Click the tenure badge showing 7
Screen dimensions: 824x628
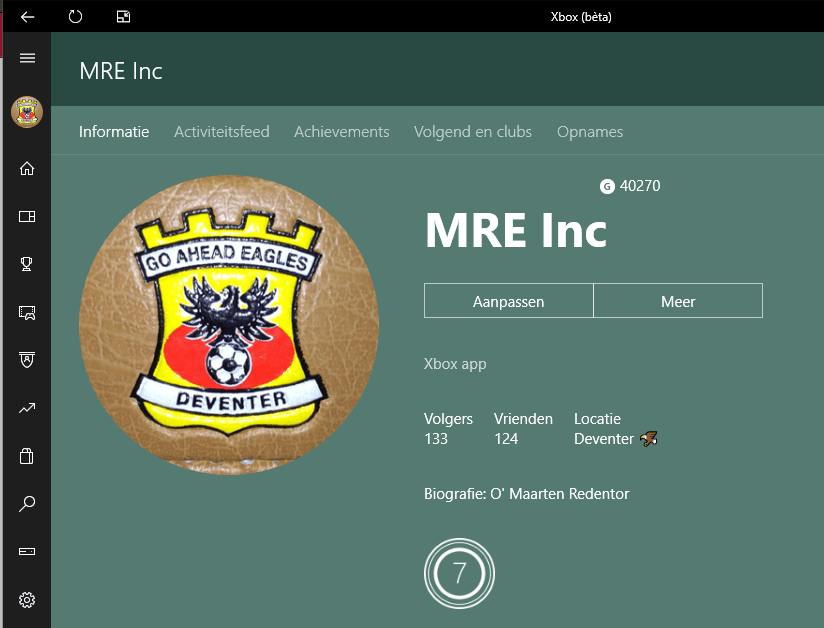pos(459,573)
